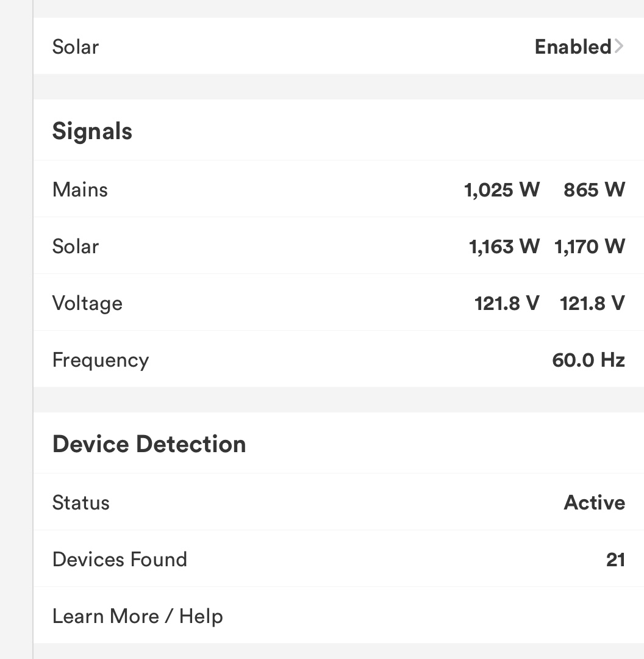Select the Voltage row label
Screen dimensions: 644x659
pyautogui.click(x=87, y=303)
